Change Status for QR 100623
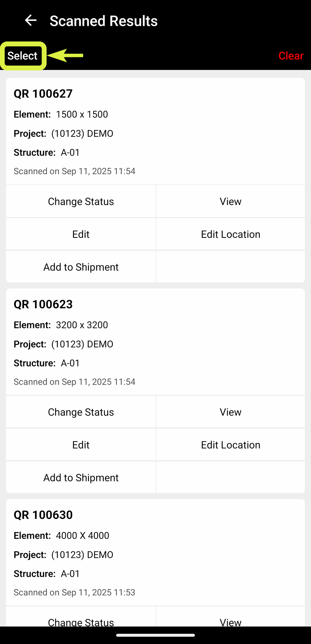The width and height of the screenshot is (311, 644). pos(81,412)
